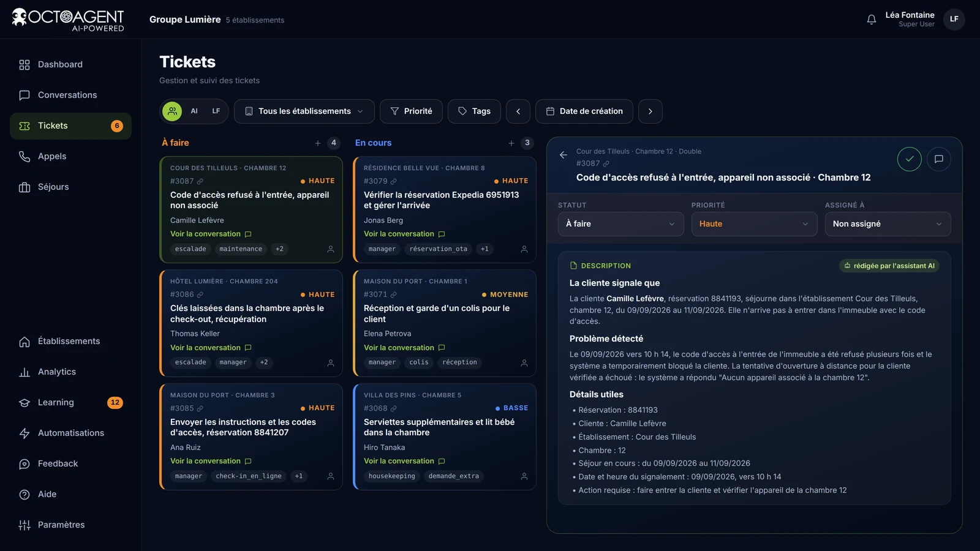Mark ticket #3087 as done with checkmark
Viewport: 980px width, 551px height.
(x=910, y=159)
